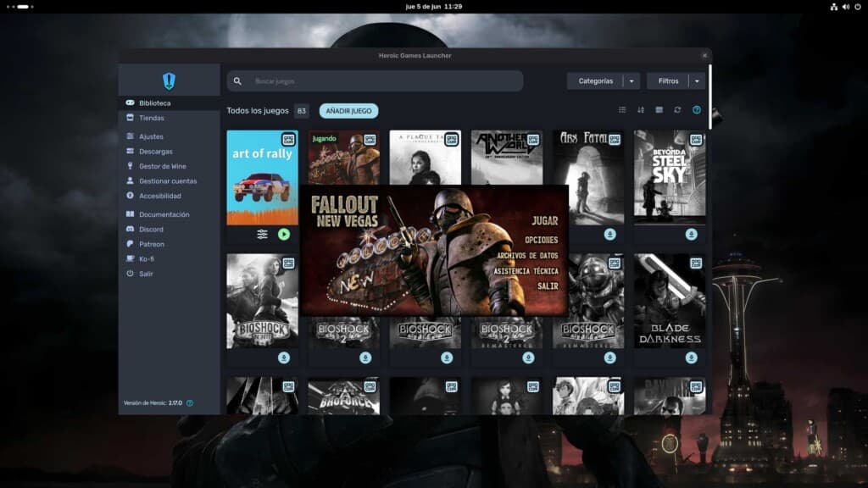Viewport: 868px width, 488px height.
Task: Open the date and clock menu
Action: (x=434, y=7)
